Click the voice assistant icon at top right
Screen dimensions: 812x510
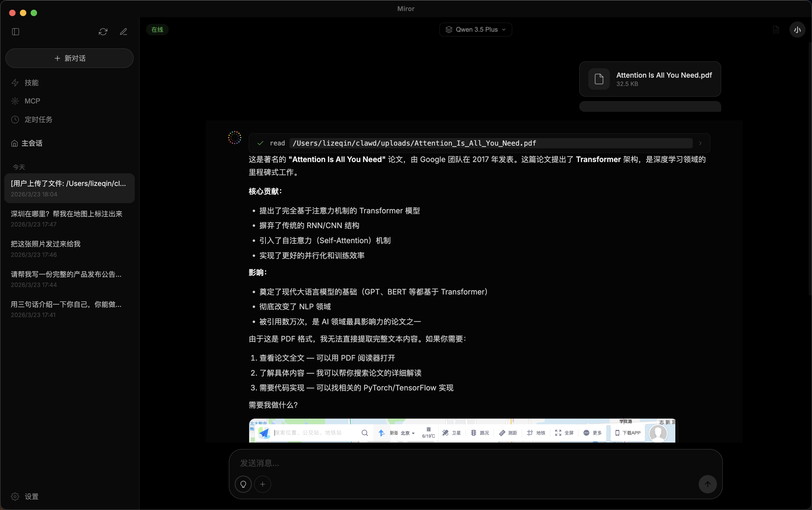[797, 30]
